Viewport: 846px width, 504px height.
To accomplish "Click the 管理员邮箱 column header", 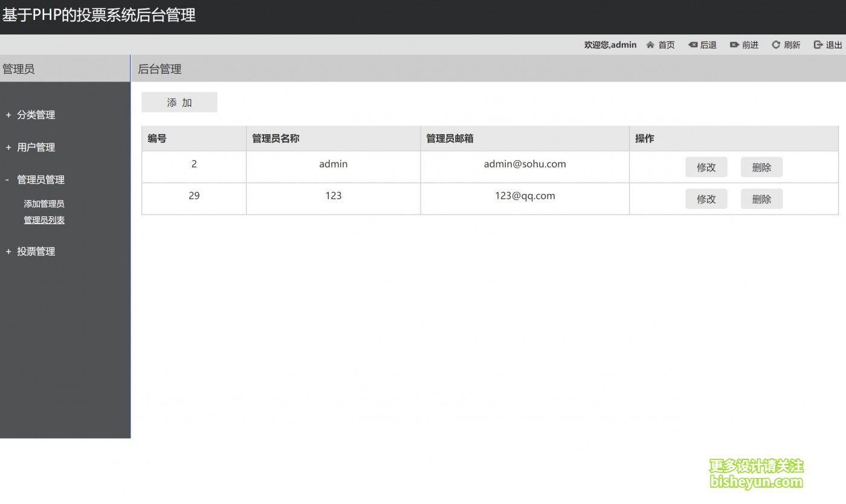I will (525, 138).
